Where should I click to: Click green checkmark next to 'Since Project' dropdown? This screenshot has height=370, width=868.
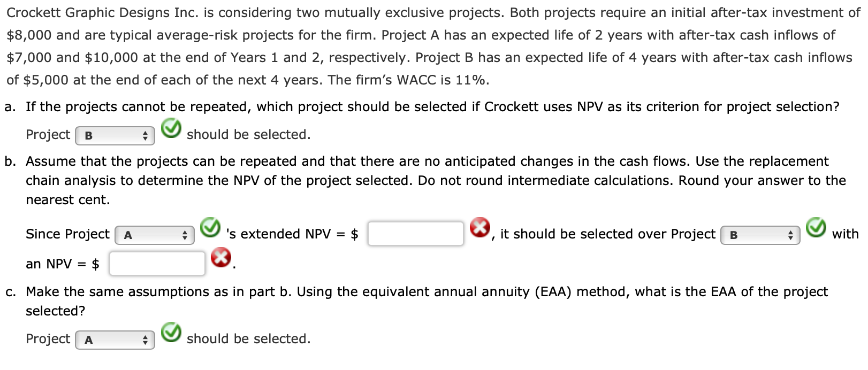(x=210, y=227)
